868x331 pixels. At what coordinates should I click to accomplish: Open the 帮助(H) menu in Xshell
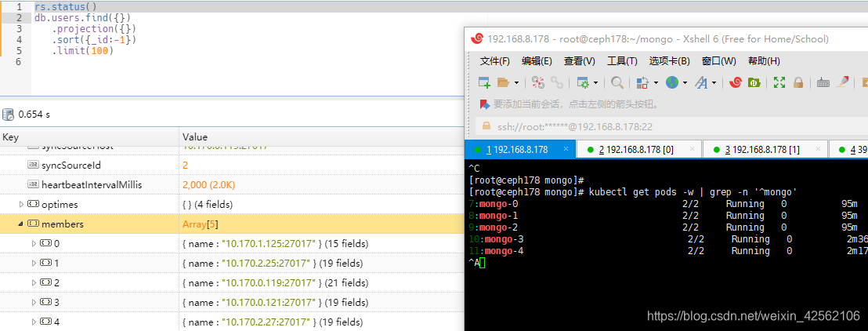(x=764, y=61)
